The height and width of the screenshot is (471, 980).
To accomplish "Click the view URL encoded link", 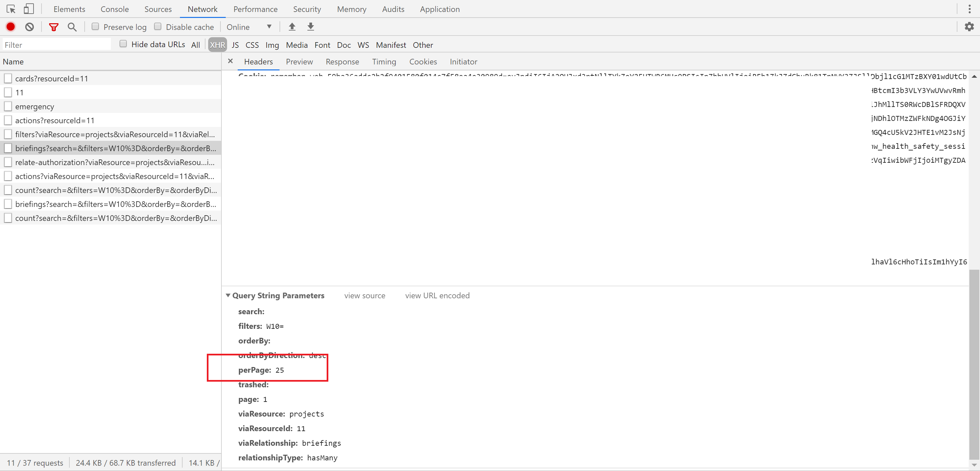I will (x=437, y=296).
